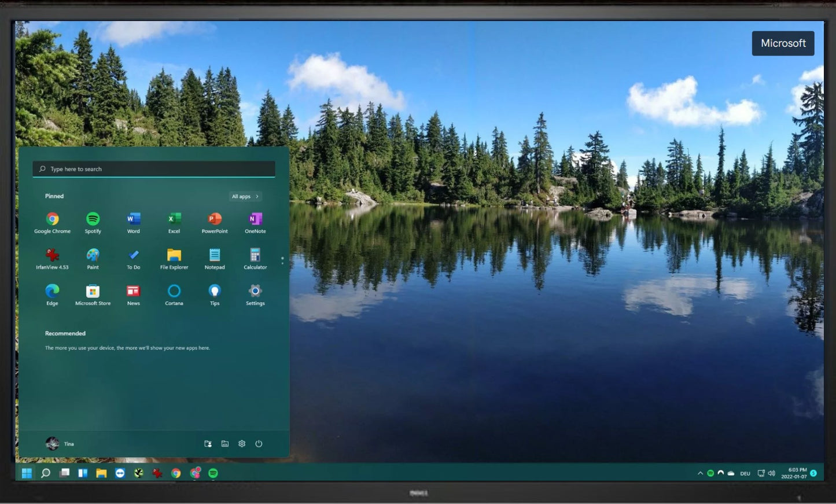The image size is (836, 504).
Task: Launch PowerPoint from the pinned apps
Action: point(215,219)
